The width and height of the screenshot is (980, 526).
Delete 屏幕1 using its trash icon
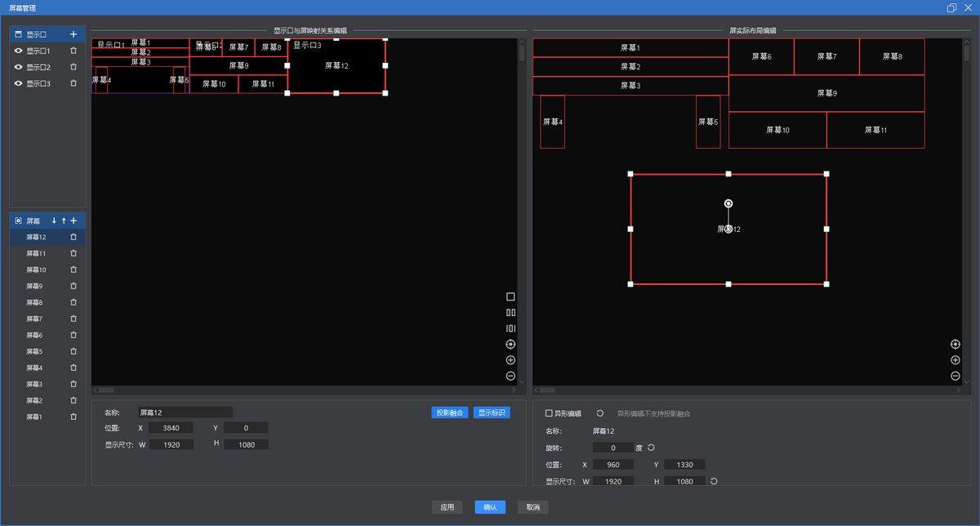(73, 417)
